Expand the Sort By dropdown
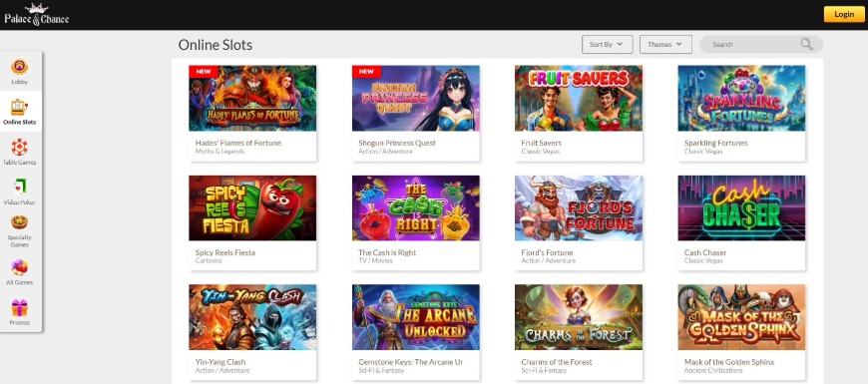Screen dimensions: 868x384 (607, 44)
